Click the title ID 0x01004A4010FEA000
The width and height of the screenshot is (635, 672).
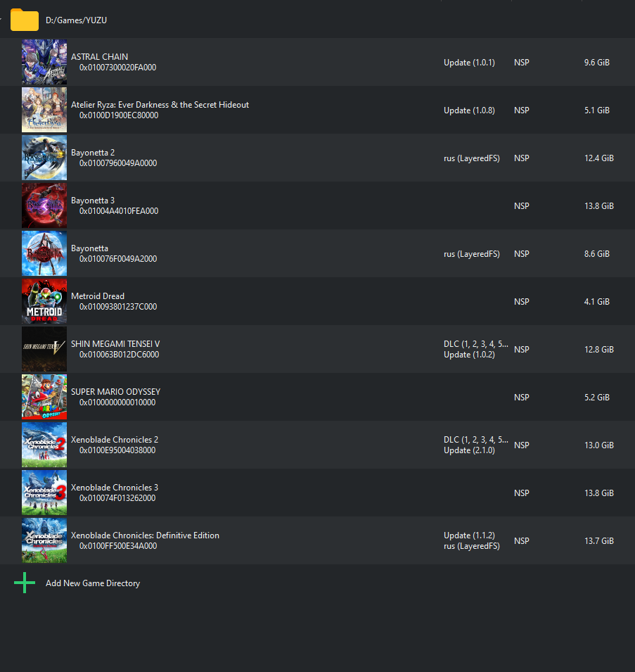(119, 211)
